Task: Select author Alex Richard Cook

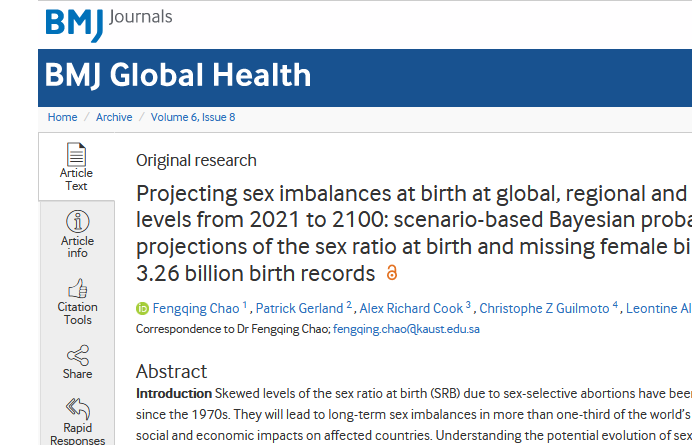Action: (x=412, y=308)
